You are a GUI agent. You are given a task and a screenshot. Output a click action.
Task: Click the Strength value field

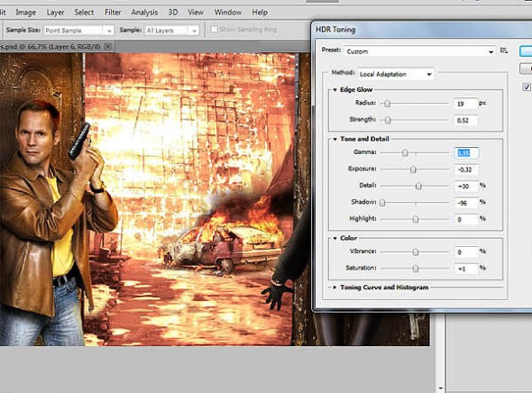coord(466,121)
